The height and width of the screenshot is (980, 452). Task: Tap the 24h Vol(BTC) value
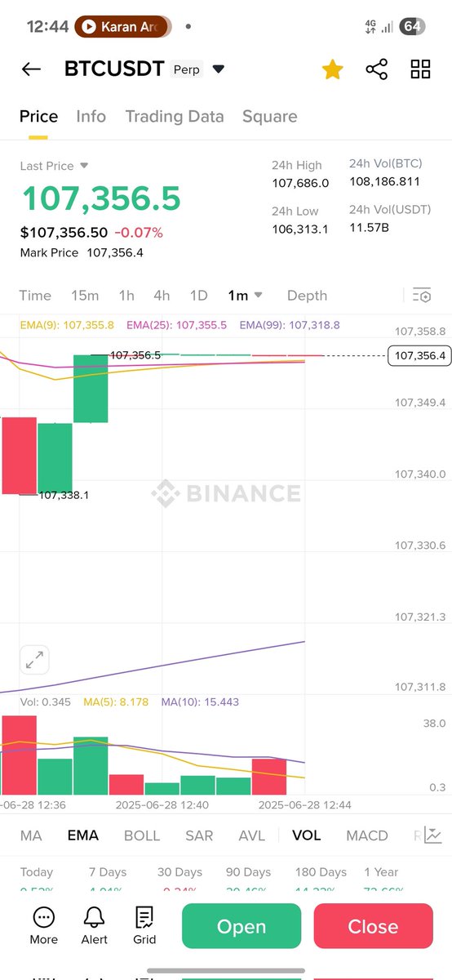click(385, 181)
